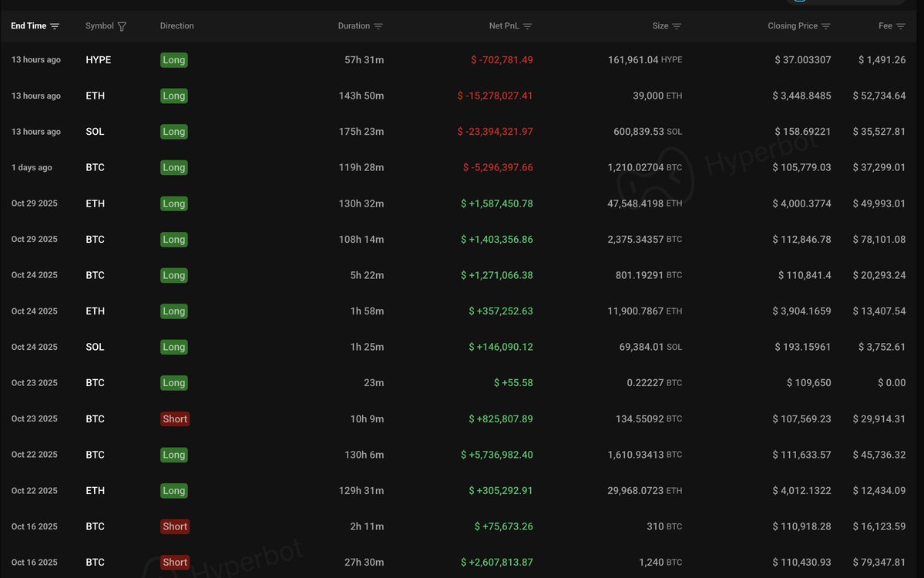The image size is (924, 578).
Task: Select the SOL trade closed 13 hours ago
Action: click(95, 132)
